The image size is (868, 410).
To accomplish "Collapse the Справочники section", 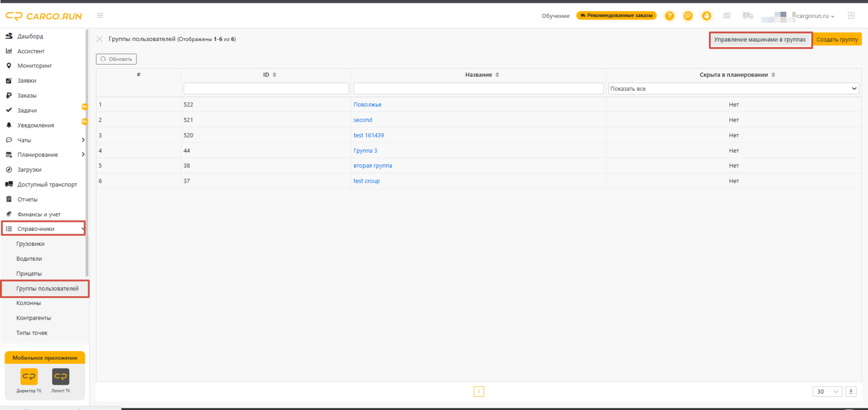I will [43, 229].
